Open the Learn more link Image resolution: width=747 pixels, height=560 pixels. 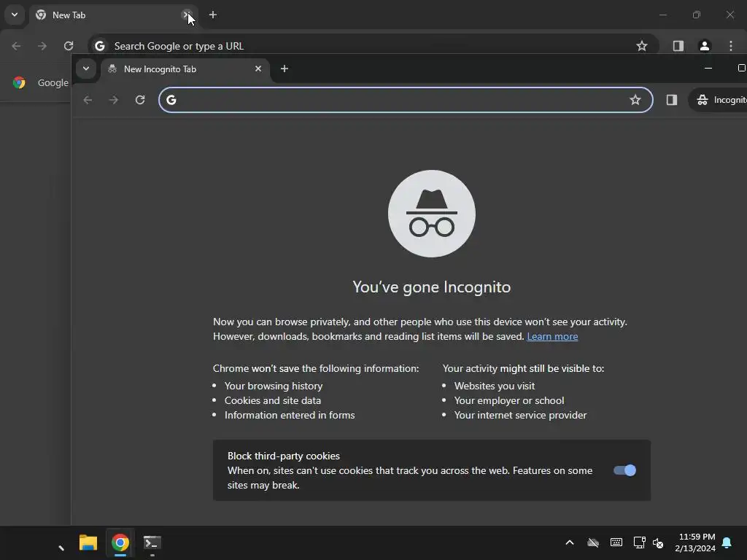pyautogui.click(x=552, y=336)
